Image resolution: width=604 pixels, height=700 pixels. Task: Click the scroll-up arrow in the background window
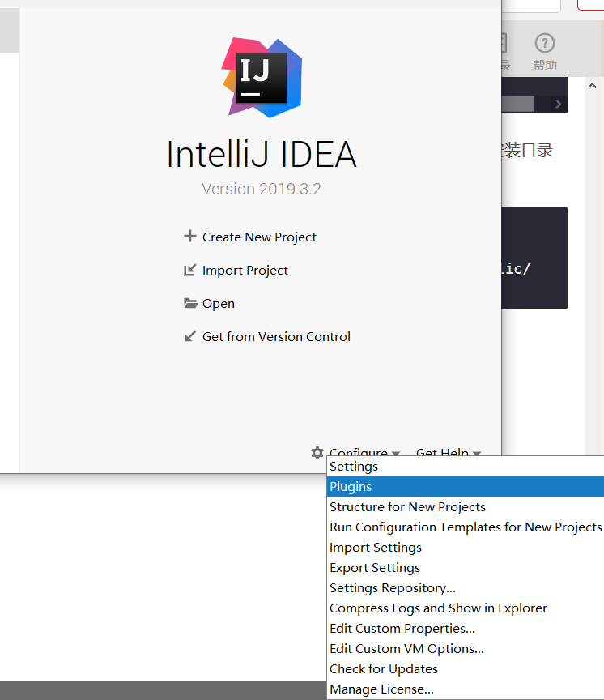592,86
